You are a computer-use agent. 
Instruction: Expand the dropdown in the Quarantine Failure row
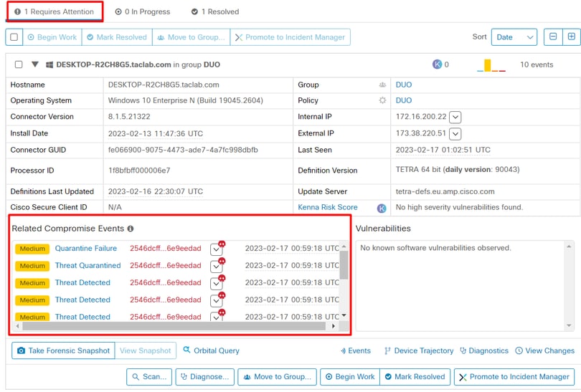216,249
